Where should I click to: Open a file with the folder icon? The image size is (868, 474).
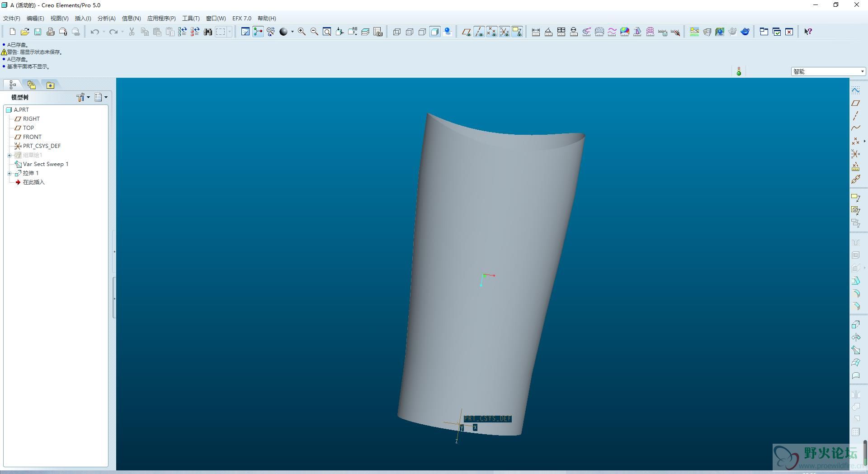25,32
